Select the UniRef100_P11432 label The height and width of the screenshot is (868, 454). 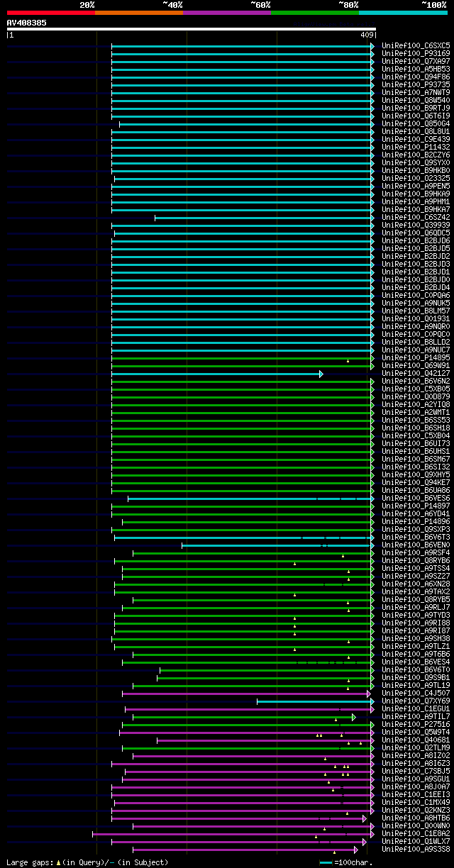[416, 148]
